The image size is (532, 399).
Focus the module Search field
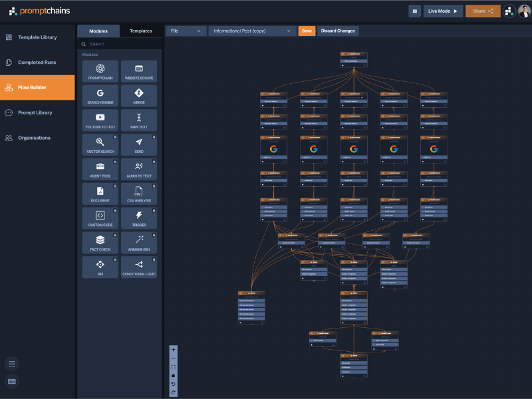(120, 44)
